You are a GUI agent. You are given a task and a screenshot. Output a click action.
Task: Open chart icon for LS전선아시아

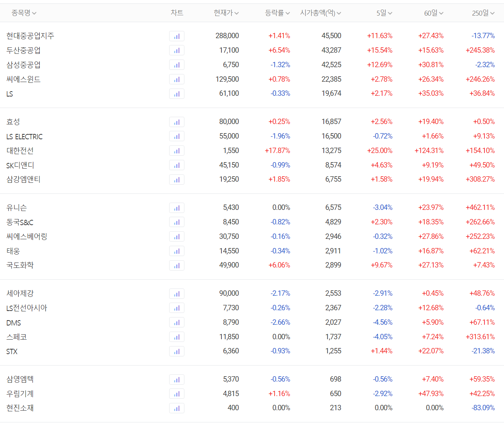coord(177,308)
